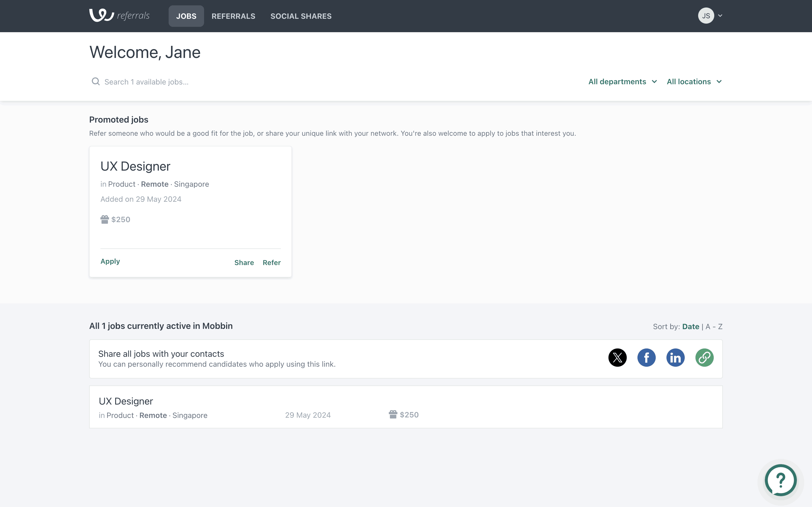Open account menu chevron beside avatar

tap(720, 16)
